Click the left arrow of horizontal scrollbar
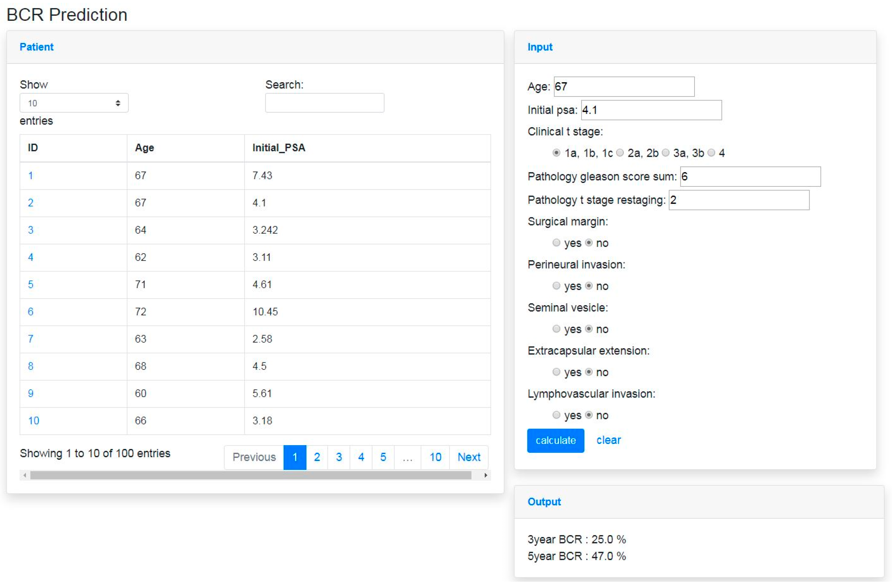 click(25, 476)
